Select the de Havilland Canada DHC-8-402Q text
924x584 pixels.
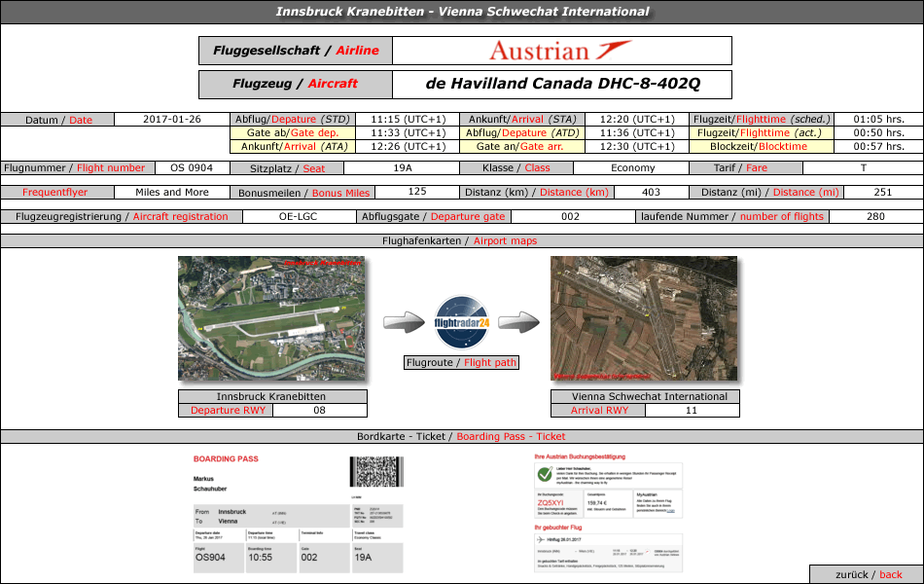click(562, 84)
